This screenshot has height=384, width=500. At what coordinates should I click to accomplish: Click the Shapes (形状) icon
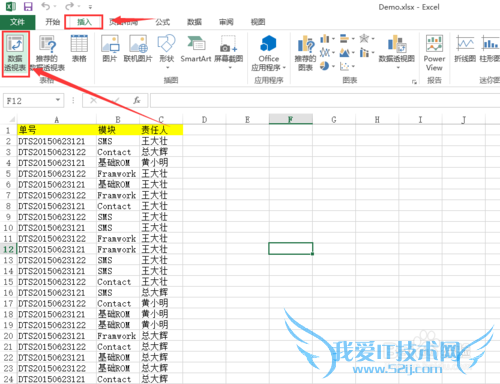point(167,49)
